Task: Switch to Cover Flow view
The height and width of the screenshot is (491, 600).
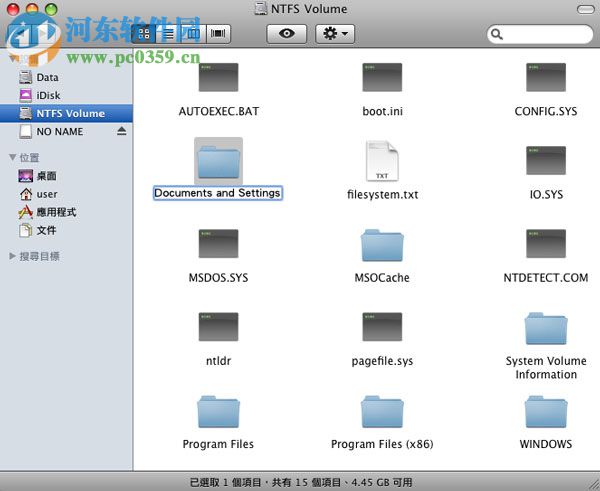Action: pos(218,34)
